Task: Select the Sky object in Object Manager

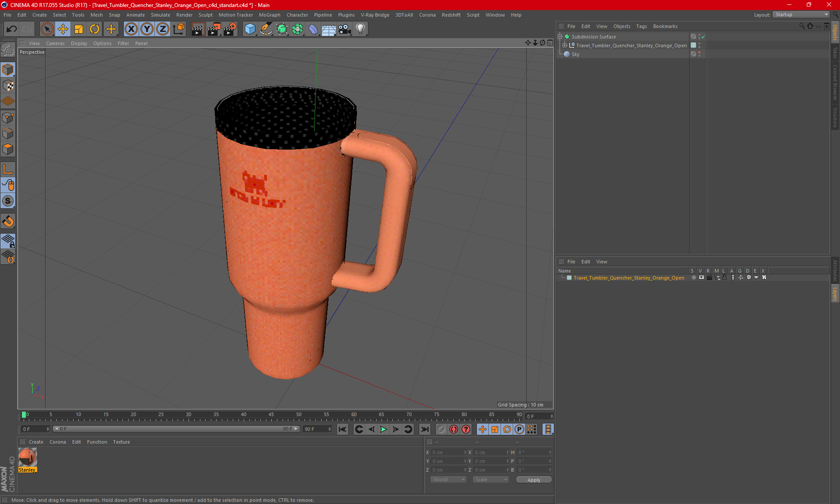Action: (575, 54)
